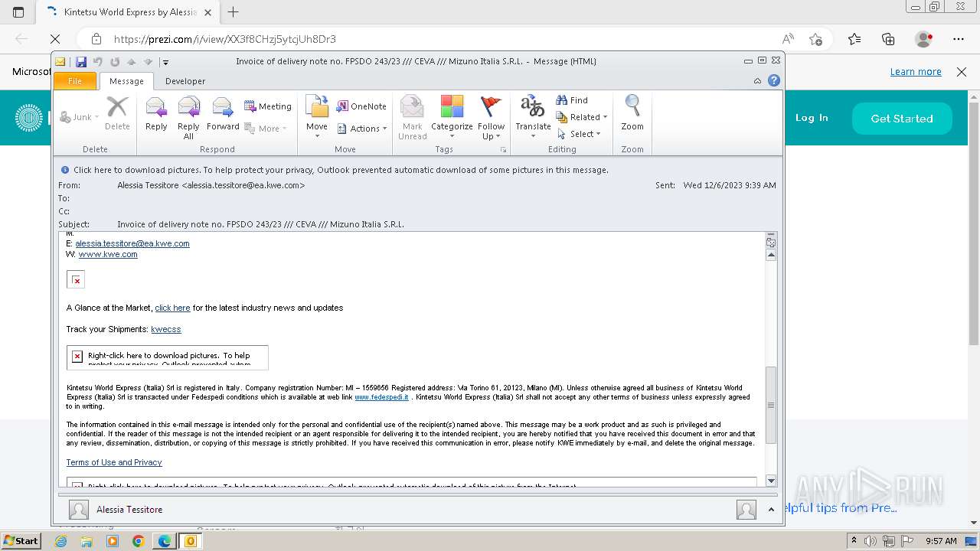Open a new Edge tab
980x551 pixels.
tap(234, 12)
